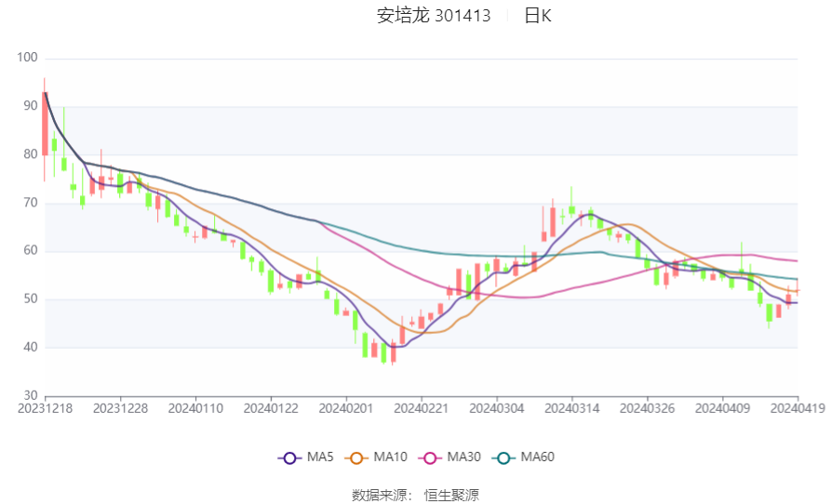
Task: Click the 20240419 date axis label
Action: pyautogui.click(x=797, y=409)
